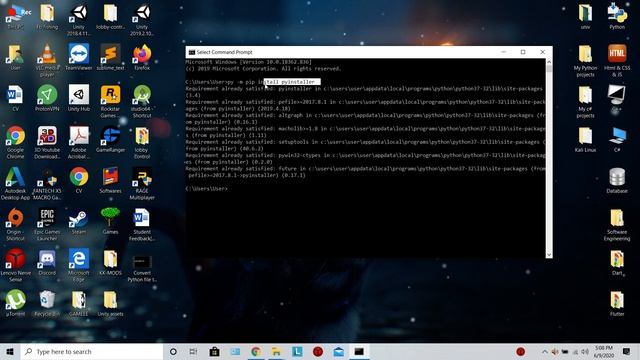Show hidden system tray icons
The width and height of the screenshot is (640, 360).
click(x=544, y=351)
